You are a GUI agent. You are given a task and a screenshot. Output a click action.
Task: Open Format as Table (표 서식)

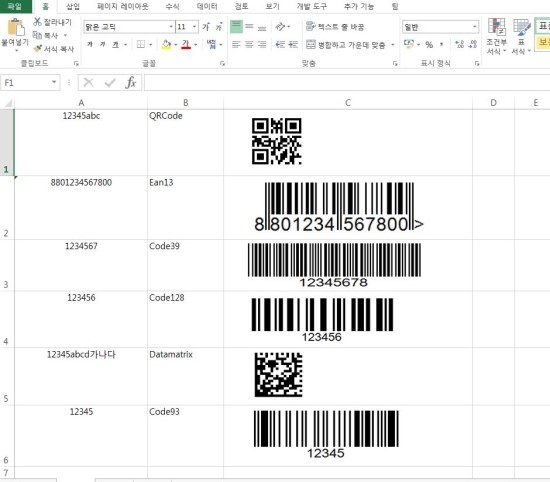click(x=521, y=36)
